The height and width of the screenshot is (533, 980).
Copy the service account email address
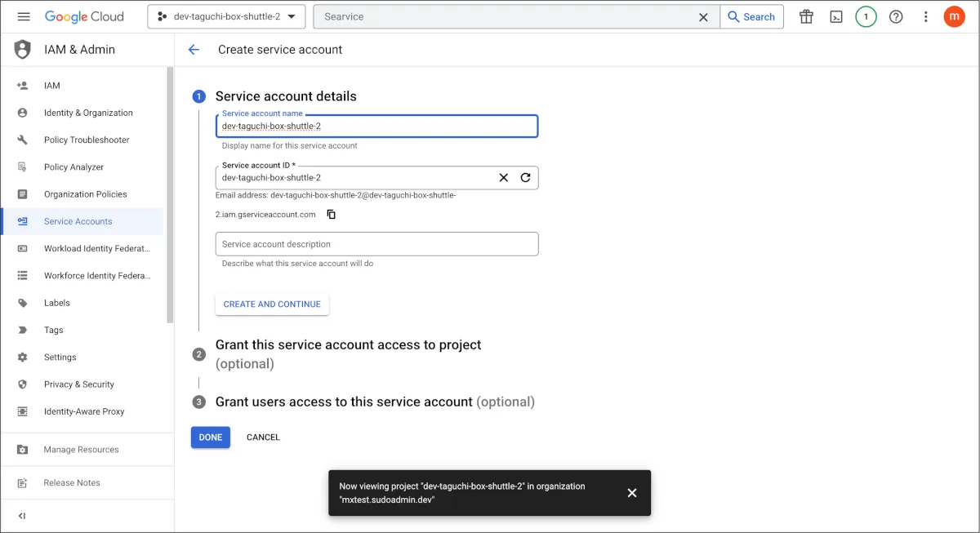332,215
